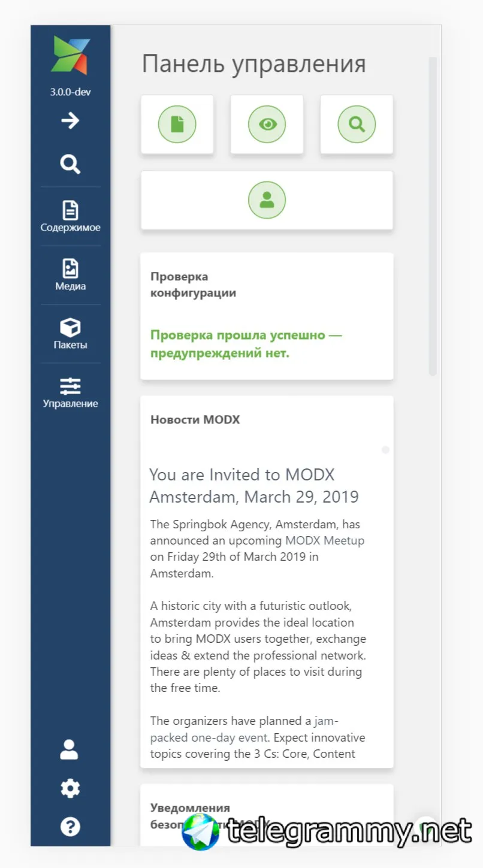Viewport: 483px width, 868px height.
Task: Click the green user widget card
Action: (267, 200)
